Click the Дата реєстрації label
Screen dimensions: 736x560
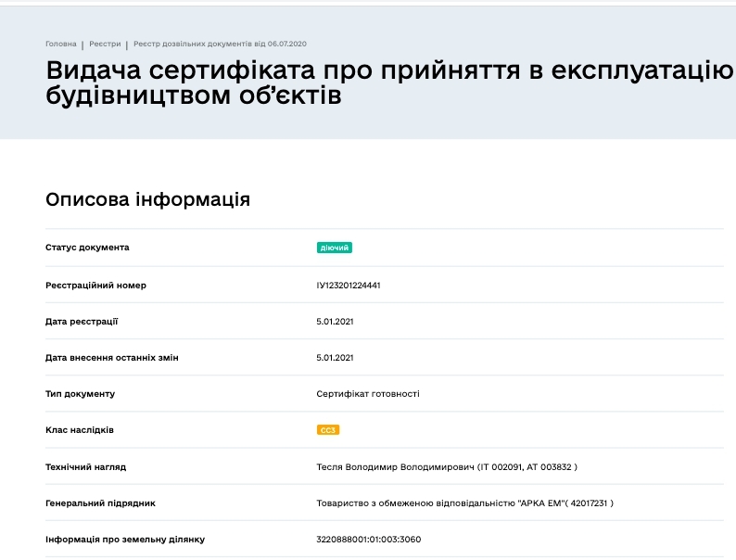point(82,322)
